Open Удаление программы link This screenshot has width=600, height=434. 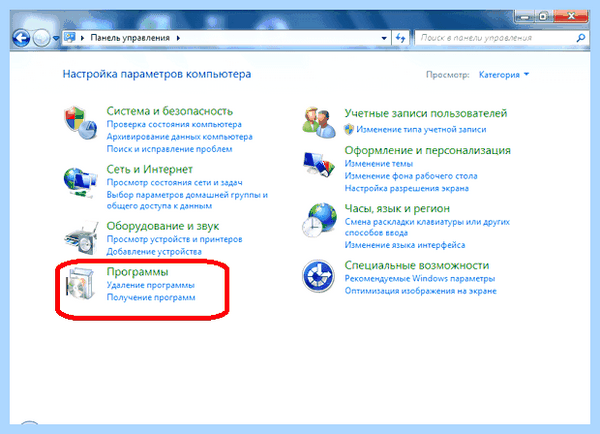[150, 285]
